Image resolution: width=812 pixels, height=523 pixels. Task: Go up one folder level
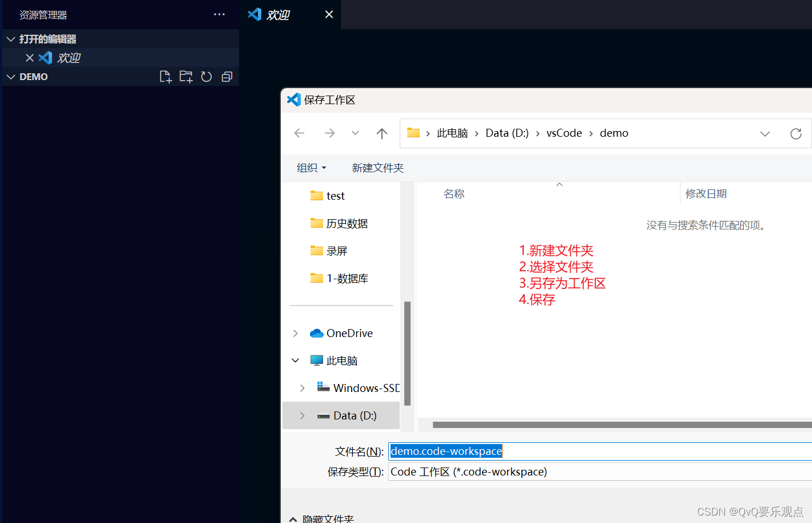[x=382, y=133]
